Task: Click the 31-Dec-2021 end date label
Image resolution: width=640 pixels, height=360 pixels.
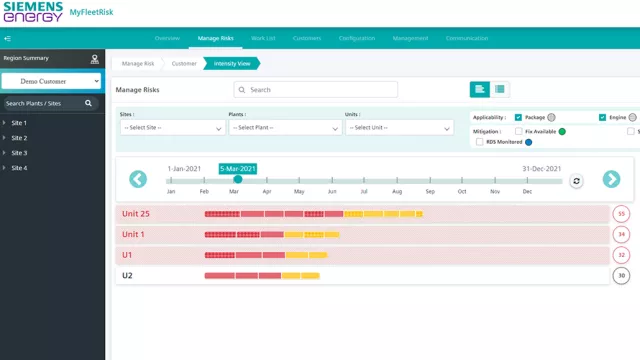Action: 542,169
